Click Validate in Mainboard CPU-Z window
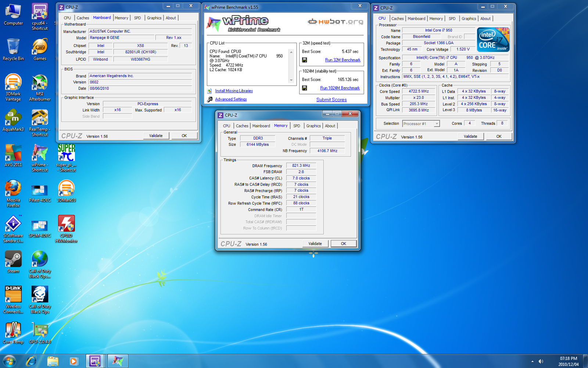Image resolution: width=588 pixels, height=368 pixels. (x=156, y=136)
